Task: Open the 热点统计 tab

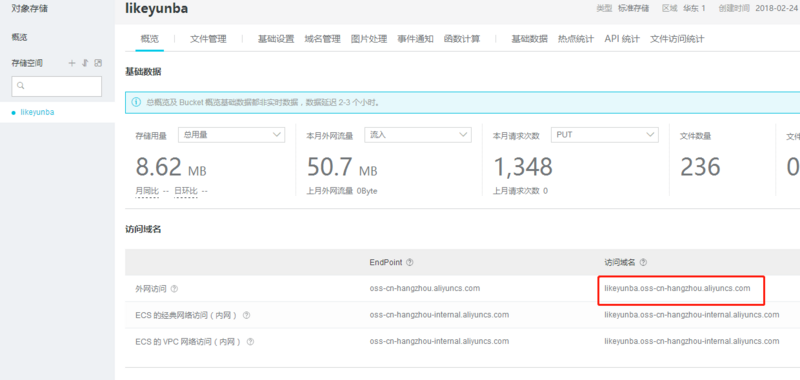Action: click(576, 39)
